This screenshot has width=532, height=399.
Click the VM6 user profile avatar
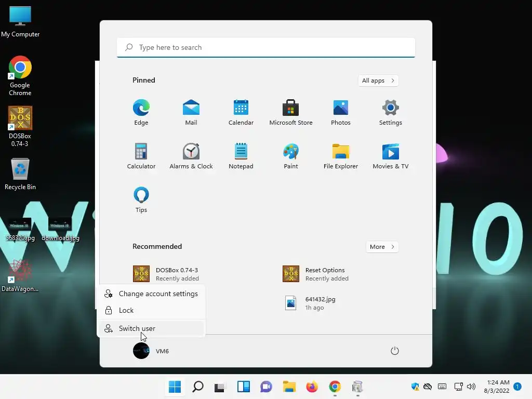(141, 351)
